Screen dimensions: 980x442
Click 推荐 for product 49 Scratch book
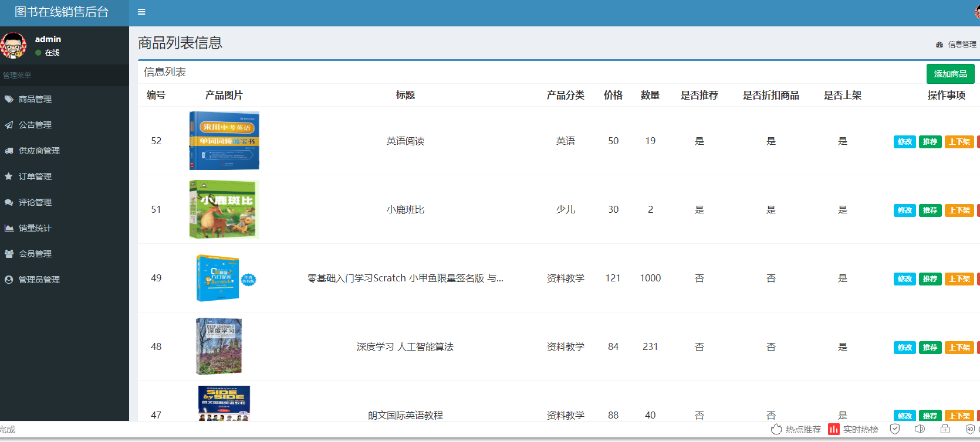click(x=930, y=279)
